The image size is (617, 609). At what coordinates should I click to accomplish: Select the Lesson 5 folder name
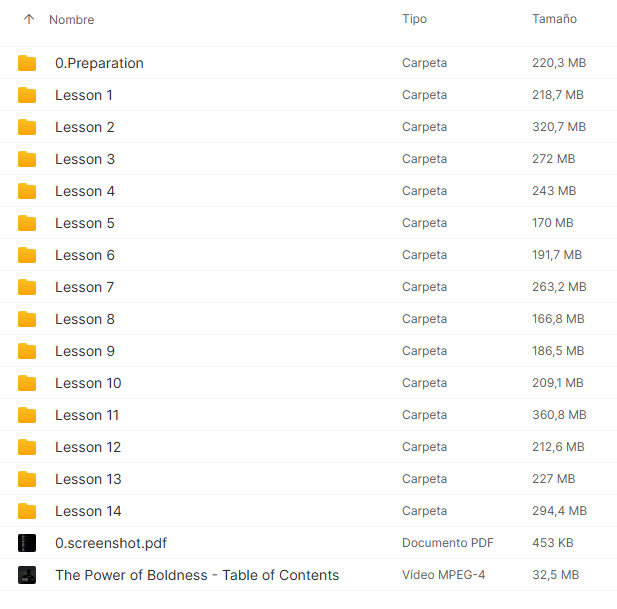pyautogui.click(x=85, y=223)
